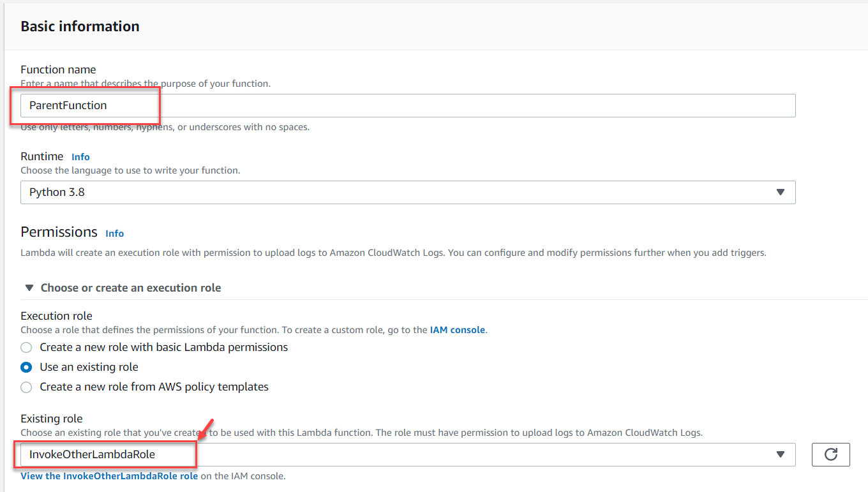Expand the Existing role dropdown arrow

[780, 454]
